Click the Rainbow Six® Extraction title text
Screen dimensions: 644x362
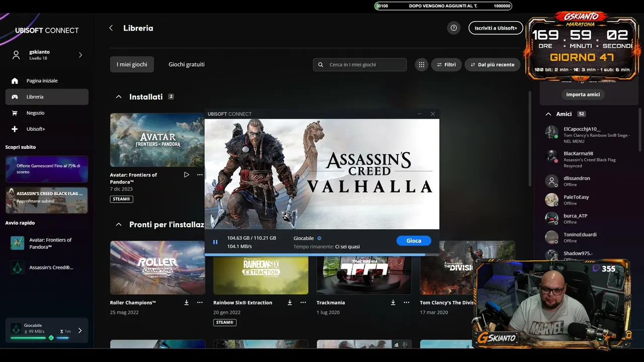pos(243,303)
